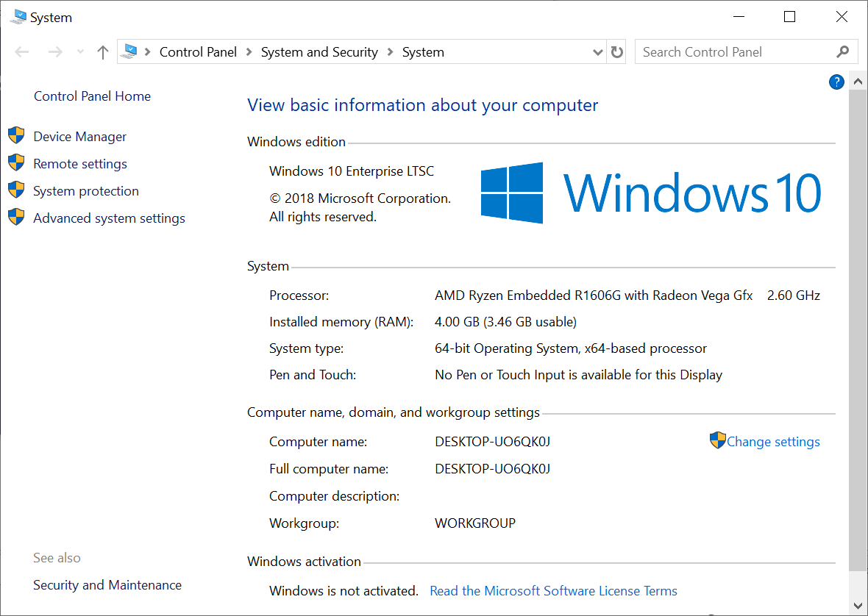The width and height of the screenshot is (868, 616).
Task: Click processor value AMD Ryzen Embedded R1606G
Action: [x=594, y=296]
